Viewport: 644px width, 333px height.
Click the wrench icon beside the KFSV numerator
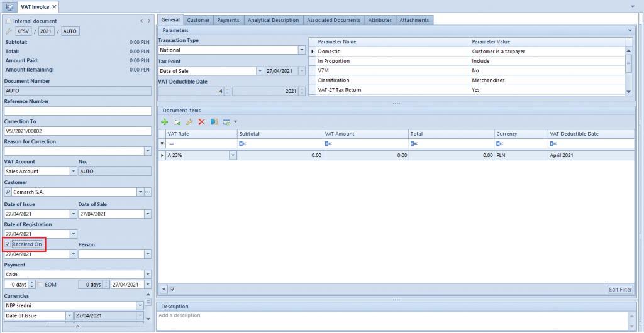pyautogui.click(x=9, y=31)
